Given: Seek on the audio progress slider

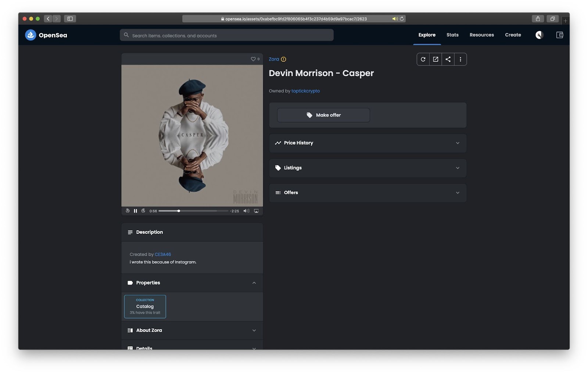Looking at the screenshot, I should (193, 211).
